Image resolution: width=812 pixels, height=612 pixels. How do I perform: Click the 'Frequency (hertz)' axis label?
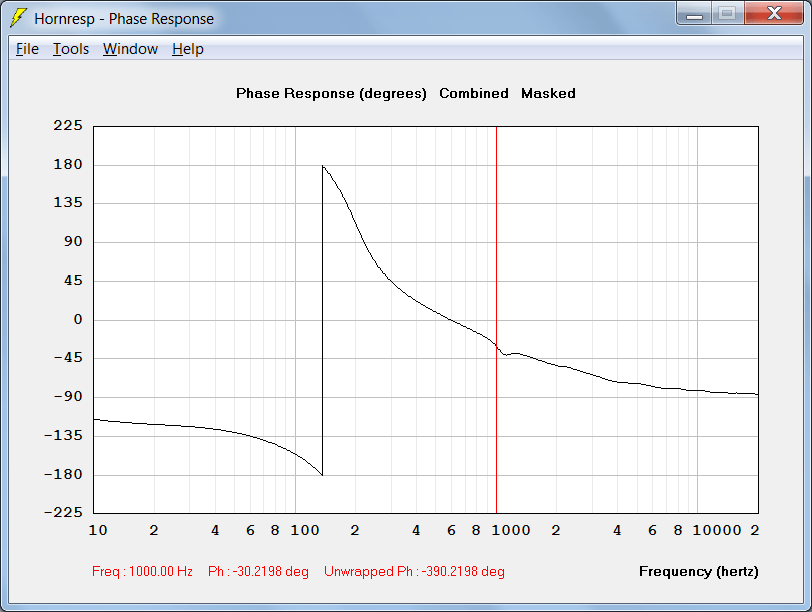coord(699,572)
